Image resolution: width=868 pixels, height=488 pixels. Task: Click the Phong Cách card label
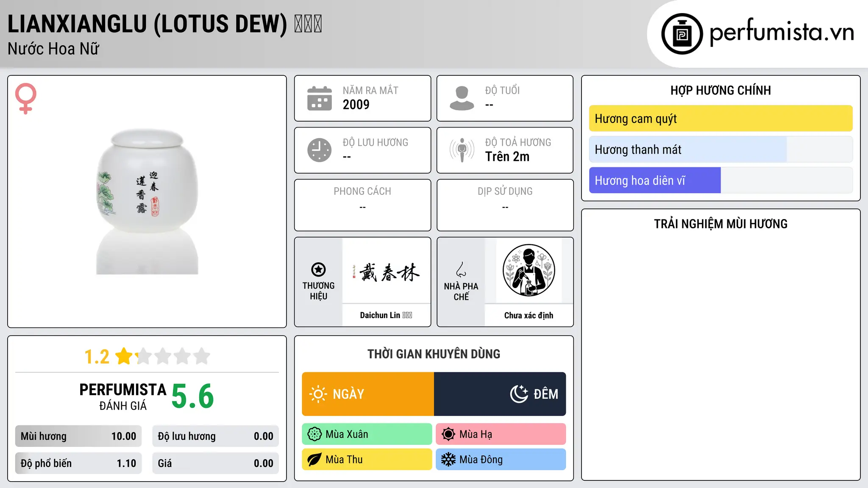(x=362, y=191)
